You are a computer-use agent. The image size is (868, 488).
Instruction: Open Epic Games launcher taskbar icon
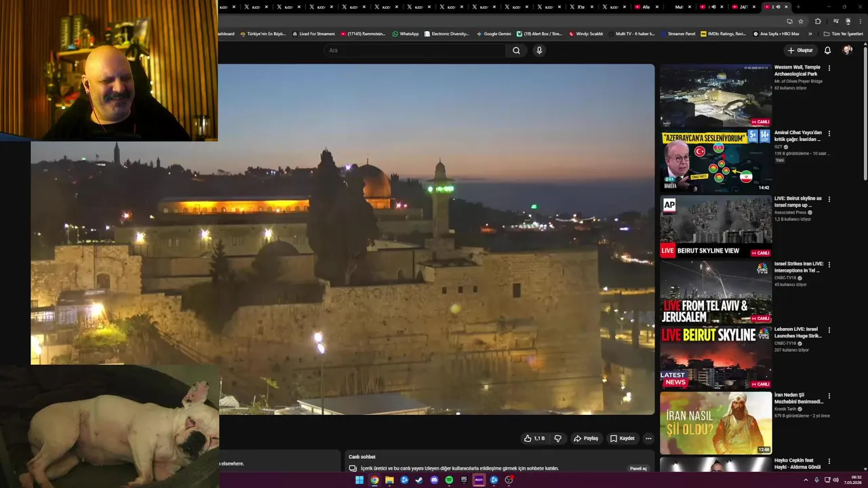click(464, 480)
